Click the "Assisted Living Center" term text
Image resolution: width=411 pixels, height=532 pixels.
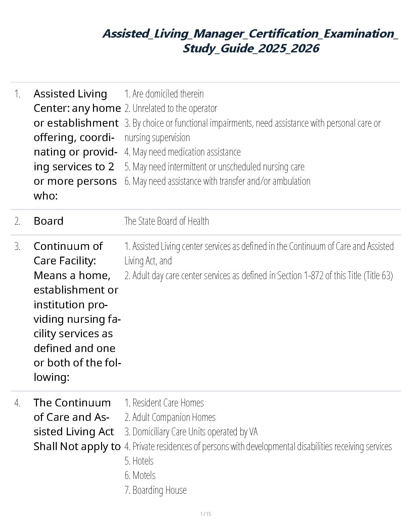click(x=77, y=144)
